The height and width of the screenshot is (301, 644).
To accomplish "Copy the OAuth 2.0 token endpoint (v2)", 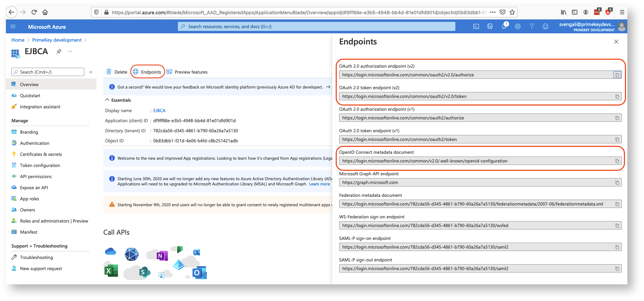I will (x=617, y=97).
